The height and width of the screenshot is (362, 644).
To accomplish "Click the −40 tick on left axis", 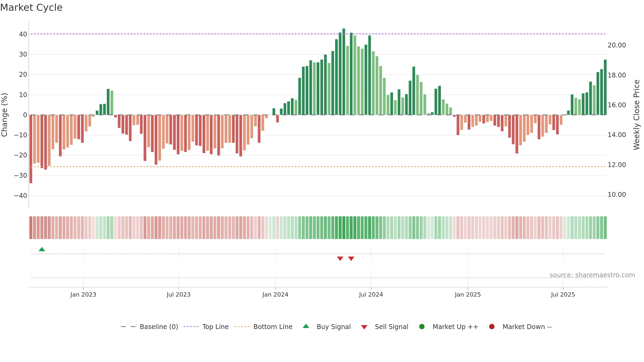I will (x=21, y=196).
